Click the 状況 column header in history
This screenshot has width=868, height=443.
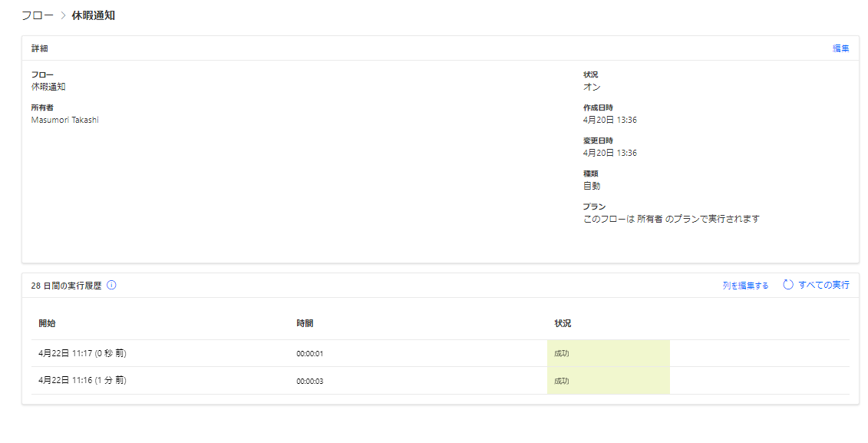(x=563, y=323)
